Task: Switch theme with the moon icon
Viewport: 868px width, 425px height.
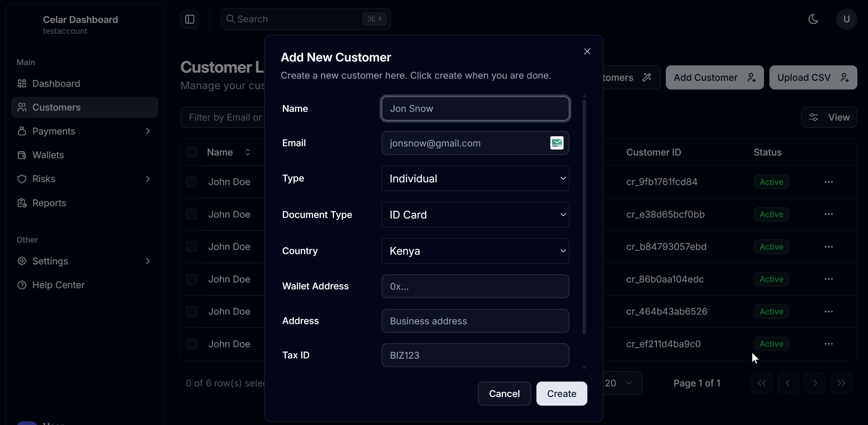Action: 813,19
